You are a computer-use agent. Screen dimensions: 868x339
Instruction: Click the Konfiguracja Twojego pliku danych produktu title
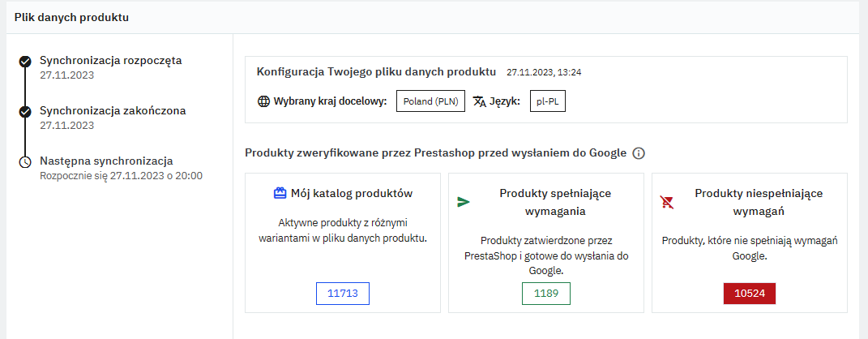tap(377, 71)
